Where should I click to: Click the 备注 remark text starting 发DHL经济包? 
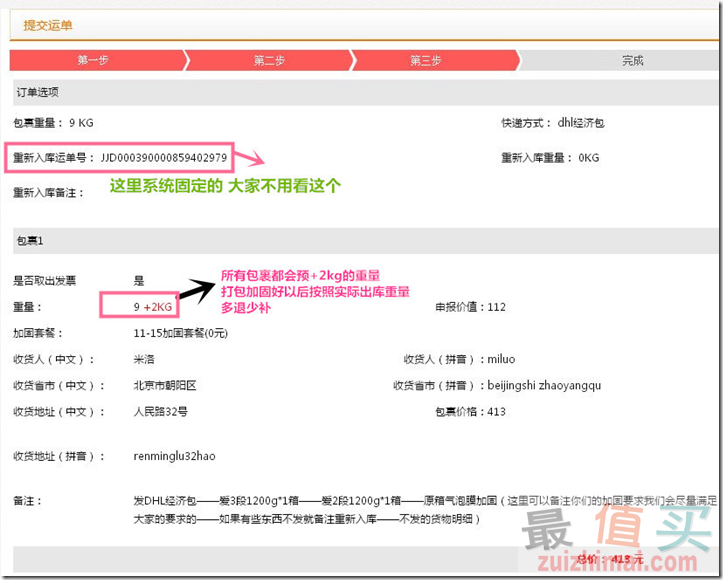tap(425, 510)
